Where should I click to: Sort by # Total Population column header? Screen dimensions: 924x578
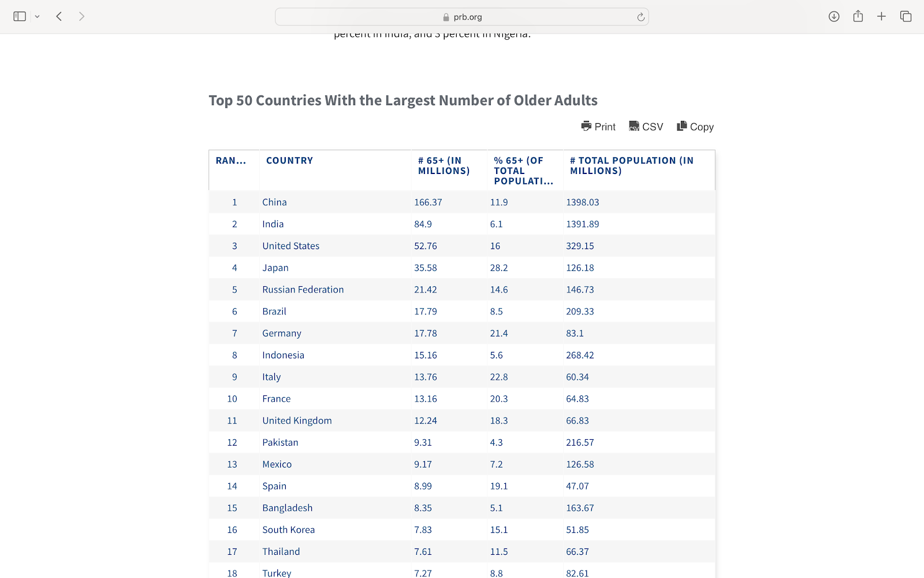(631, 166)
